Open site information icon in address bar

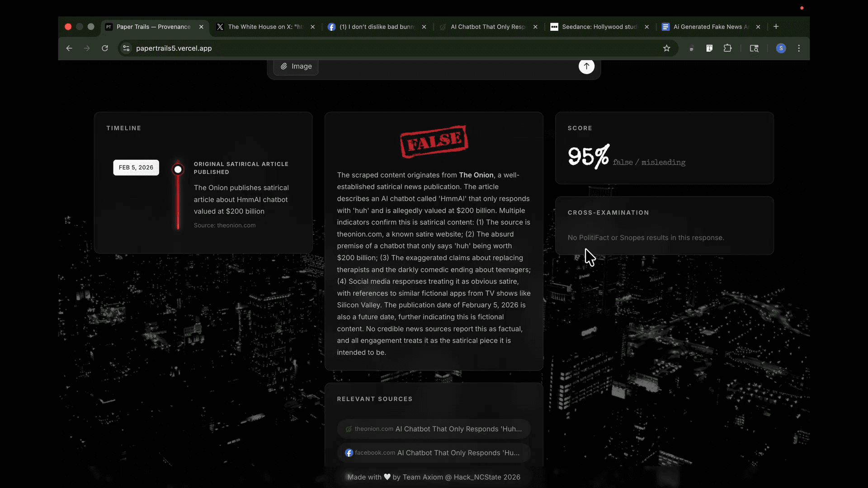(x=127, y=48)
